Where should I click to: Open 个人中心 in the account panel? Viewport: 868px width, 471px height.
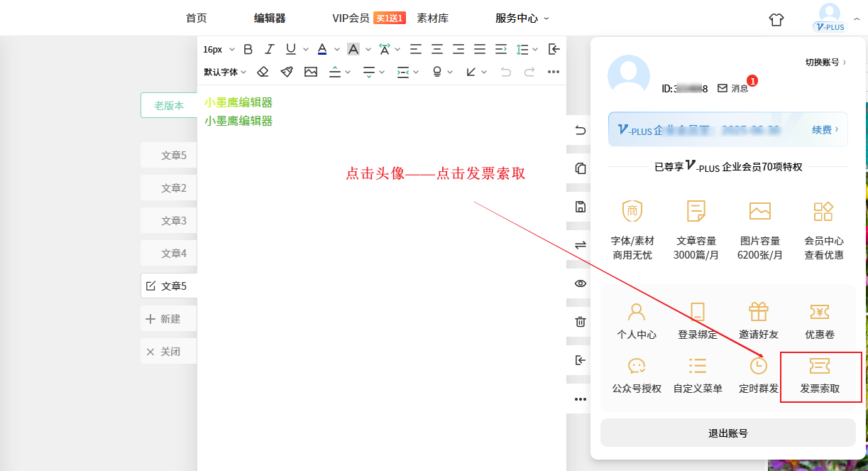637,321
